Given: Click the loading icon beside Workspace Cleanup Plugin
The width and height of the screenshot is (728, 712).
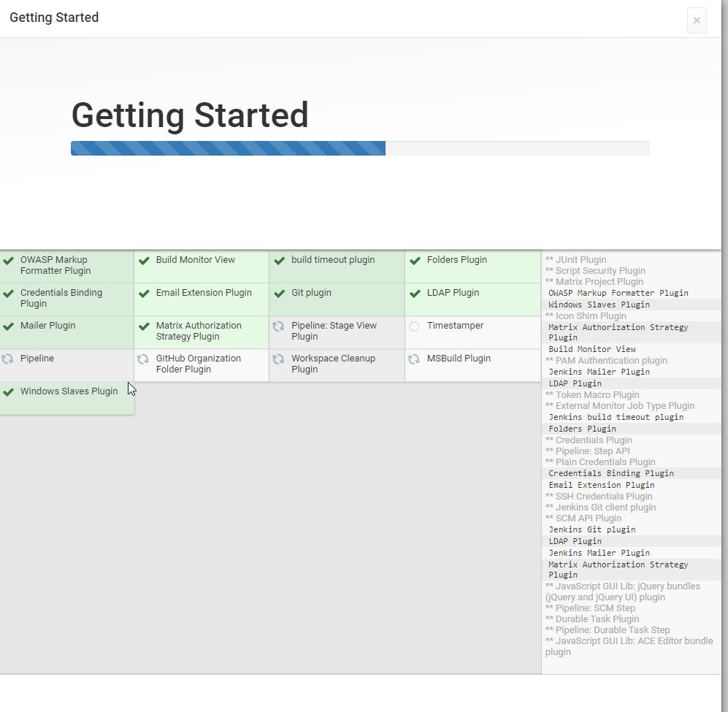Looking at the screenshot, I should (x=278, y=359).
